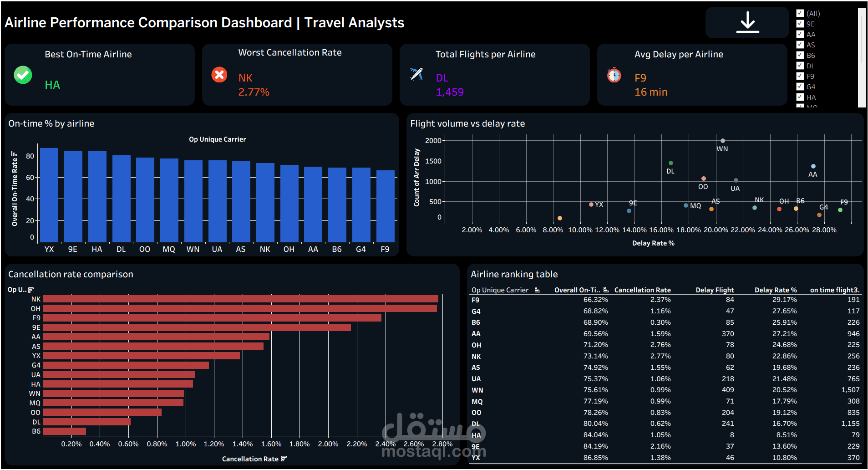
Task: Click the 'Op Unique Carrier' table header text
Action: pos(500,290)
